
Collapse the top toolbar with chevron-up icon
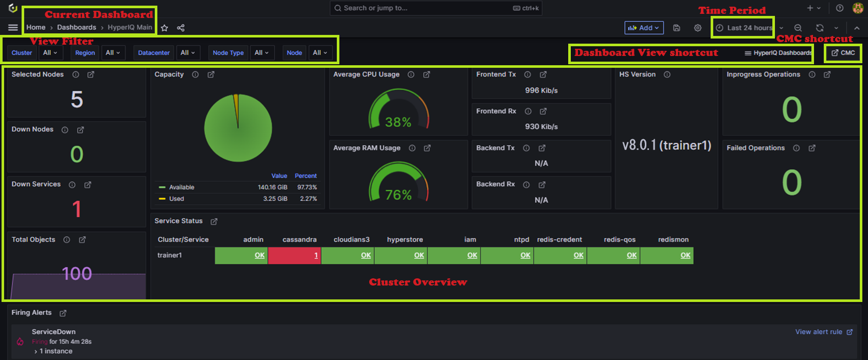coord(857,28)
